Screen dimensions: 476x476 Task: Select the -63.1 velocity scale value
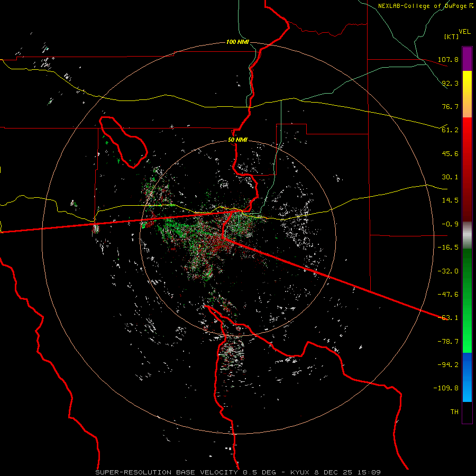coord(448,318)
